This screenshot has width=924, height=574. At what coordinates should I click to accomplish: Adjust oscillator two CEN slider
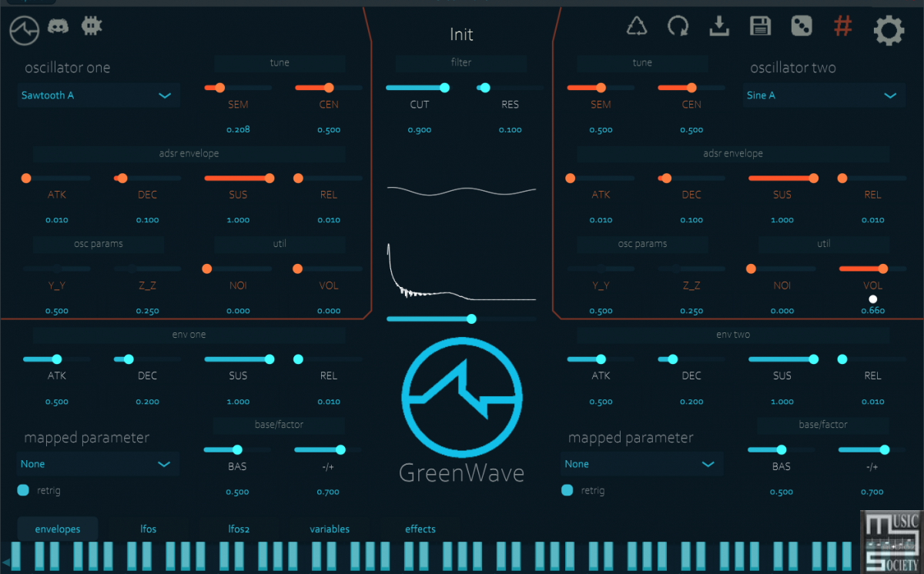pyautogui.click(x=691, y=88)
